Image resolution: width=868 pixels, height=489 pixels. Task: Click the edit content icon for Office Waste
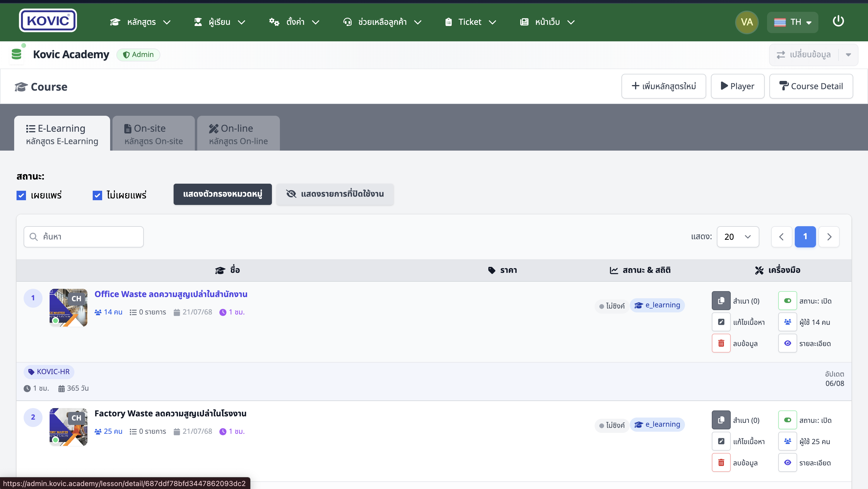point(721,322)
